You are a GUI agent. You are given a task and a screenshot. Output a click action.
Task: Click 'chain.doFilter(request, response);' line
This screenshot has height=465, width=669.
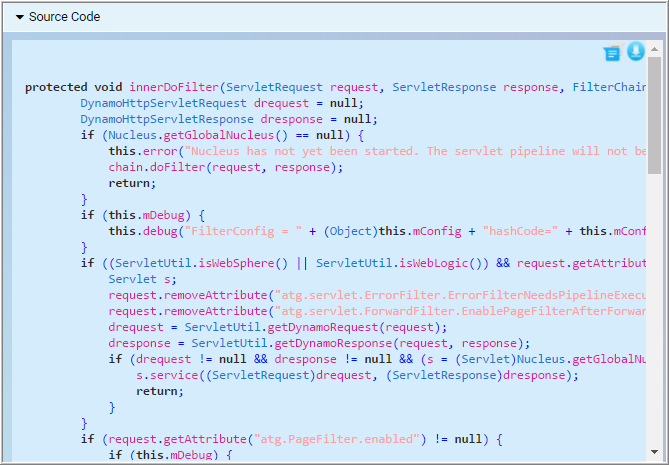(226, 167)
